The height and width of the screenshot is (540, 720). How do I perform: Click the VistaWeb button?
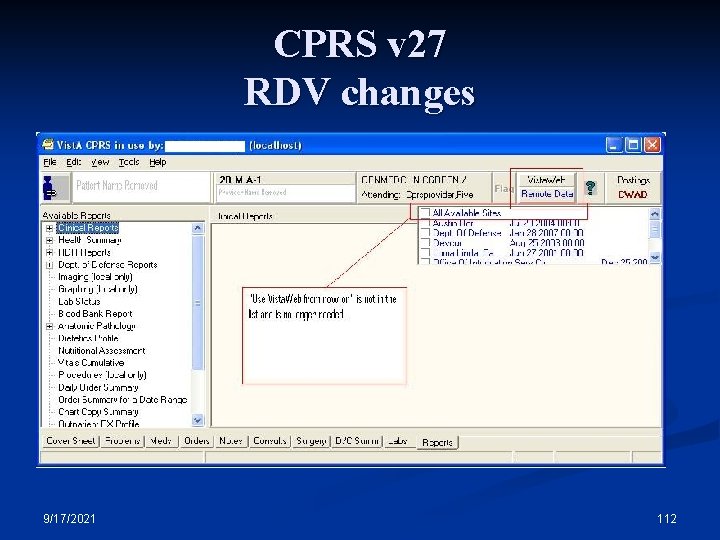click(546, 180)
